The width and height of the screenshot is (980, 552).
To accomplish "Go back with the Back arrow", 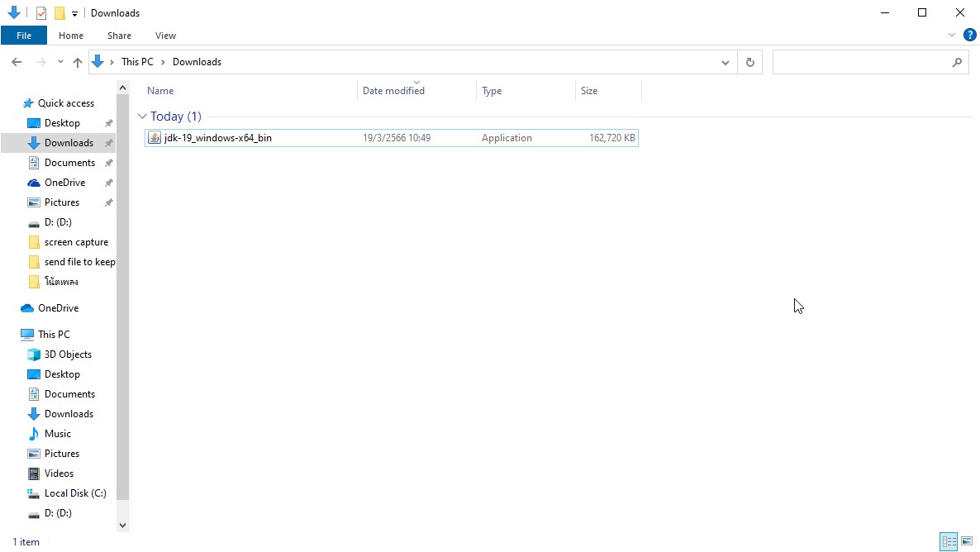I will tap(17, 62).
